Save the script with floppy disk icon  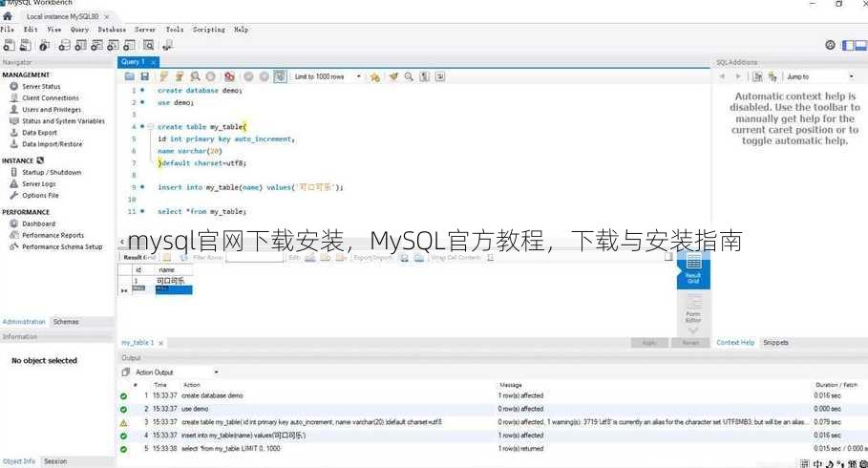[x=144, y=76]
